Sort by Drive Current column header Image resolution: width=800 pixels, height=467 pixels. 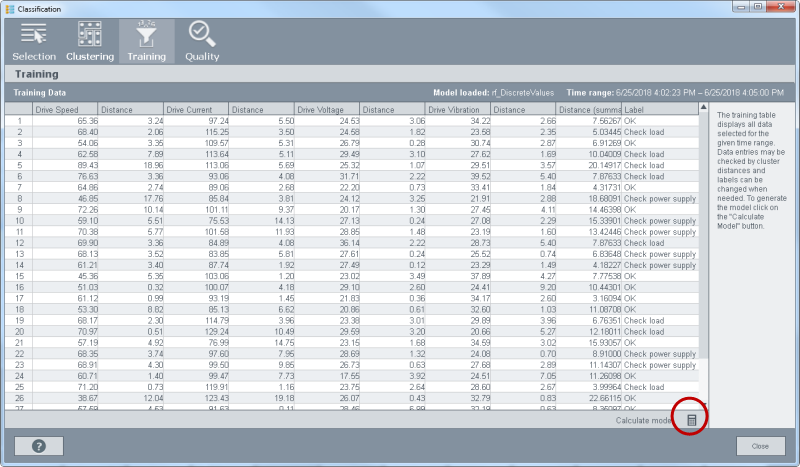tap(195, 109)
